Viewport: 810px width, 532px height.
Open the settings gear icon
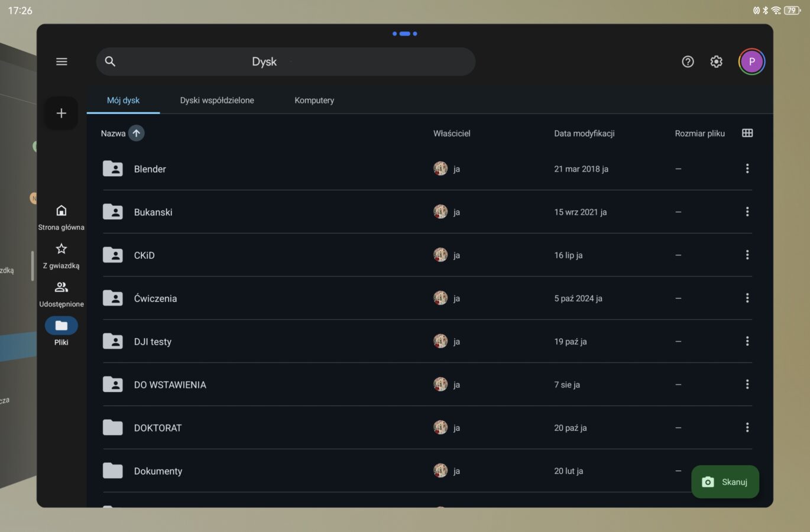coord(716,61)
